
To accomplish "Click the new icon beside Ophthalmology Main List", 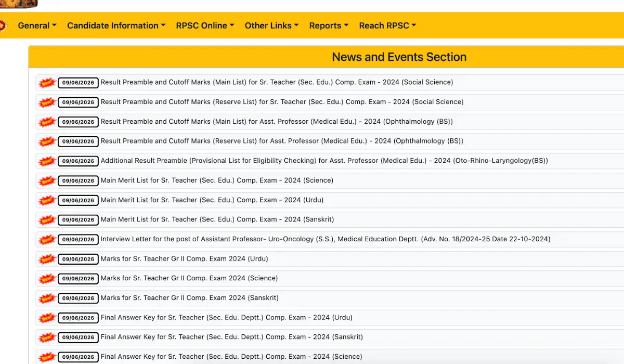I will click(47, 122).
